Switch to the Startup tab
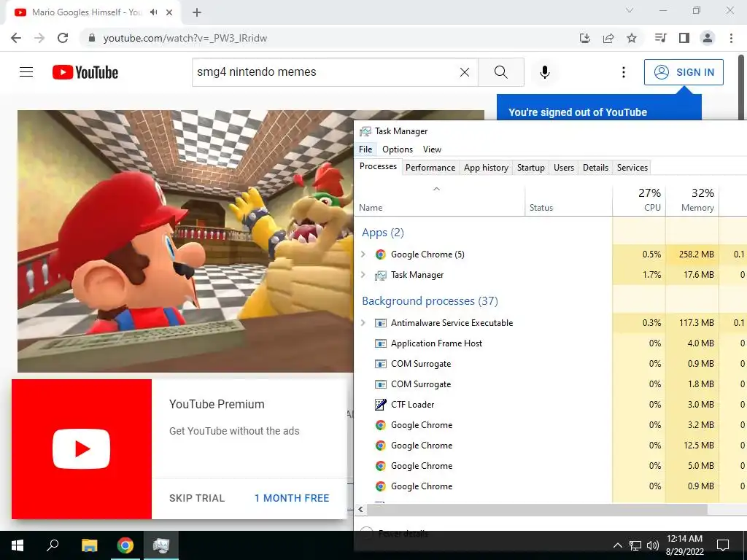The image size is (747, 560). [x=531, y=168]
